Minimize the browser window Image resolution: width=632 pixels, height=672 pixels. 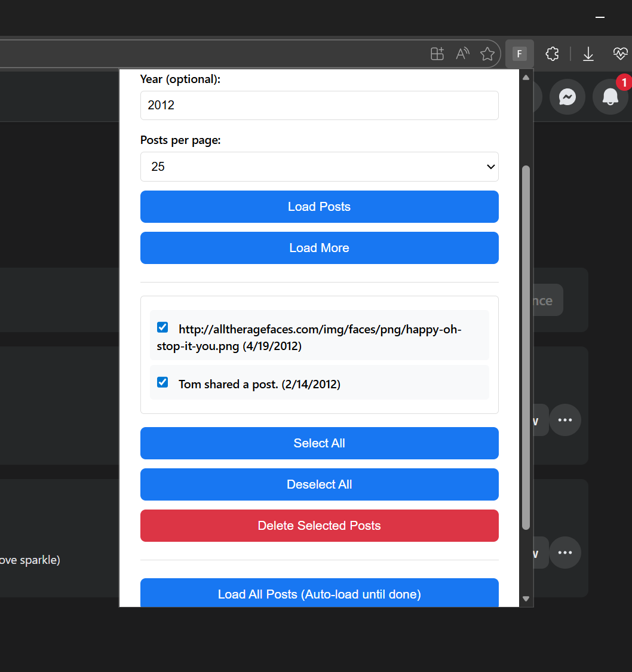600,17
